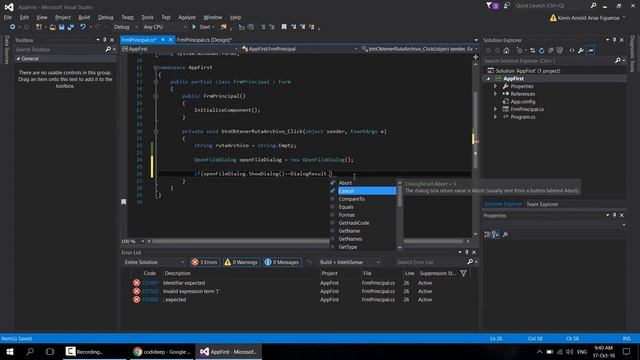640x360 pixels.
Task: Click the property pages wrench in Properties panel
Action: point(505,234)
